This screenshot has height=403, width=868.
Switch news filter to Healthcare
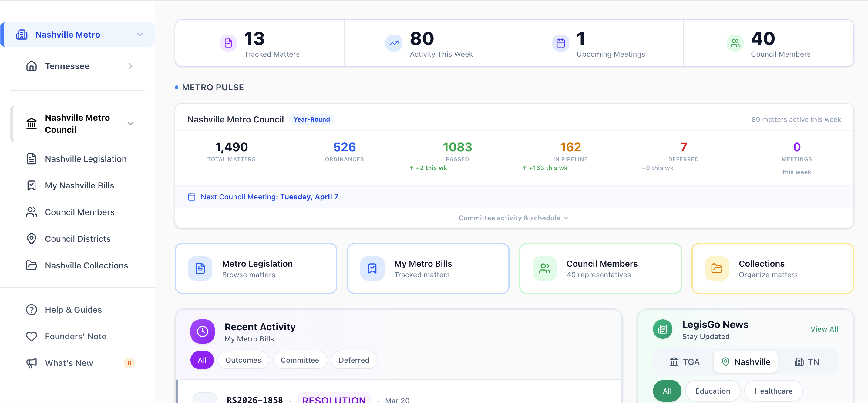click(x=774, y=391)
